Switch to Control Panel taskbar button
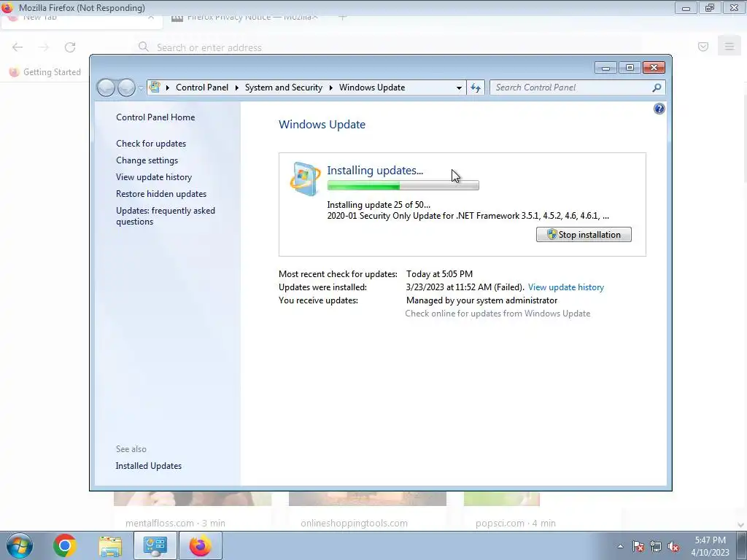The image size is (747, 560). [155, 545]
